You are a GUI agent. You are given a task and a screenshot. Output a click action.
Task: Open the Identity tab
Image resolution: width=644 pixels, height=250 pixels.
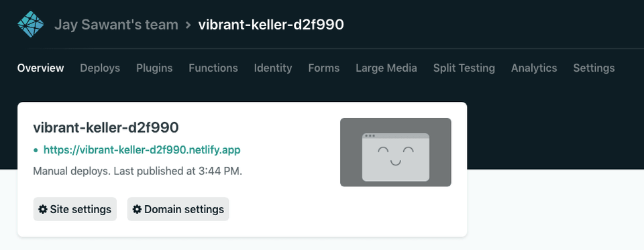pos(273,68)
